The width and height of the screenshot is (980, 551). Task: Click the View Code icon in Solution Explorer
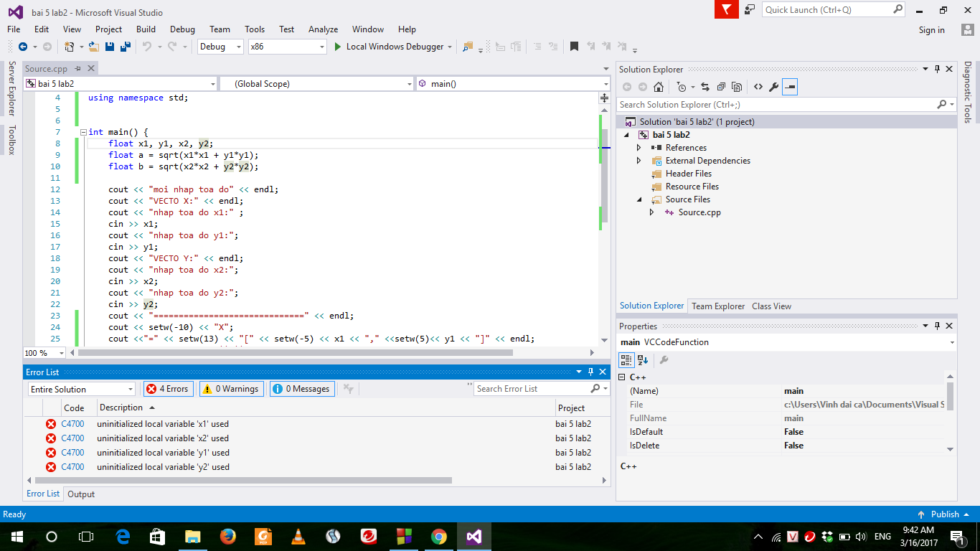758,87
